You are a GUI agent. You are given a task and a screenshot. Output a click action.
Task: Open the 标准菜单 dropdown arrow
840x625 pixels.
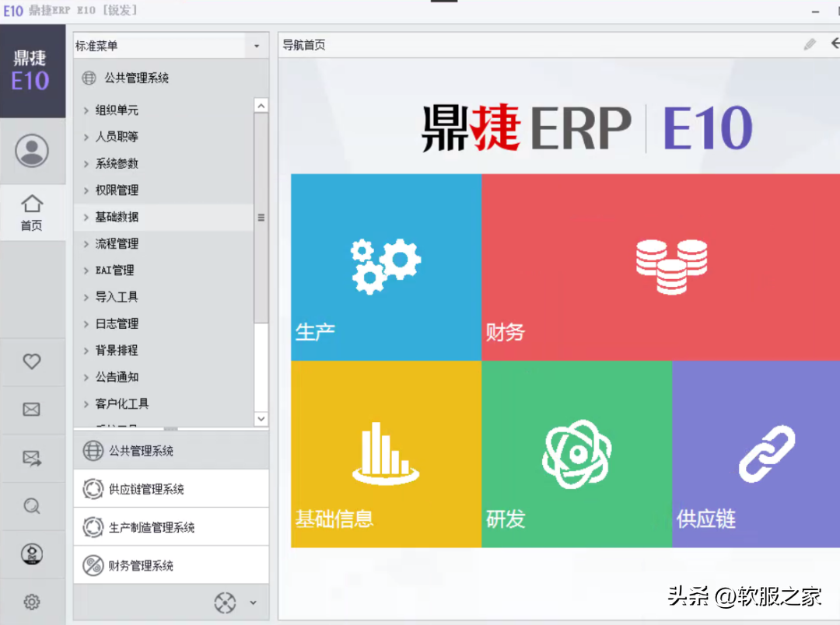257,46
